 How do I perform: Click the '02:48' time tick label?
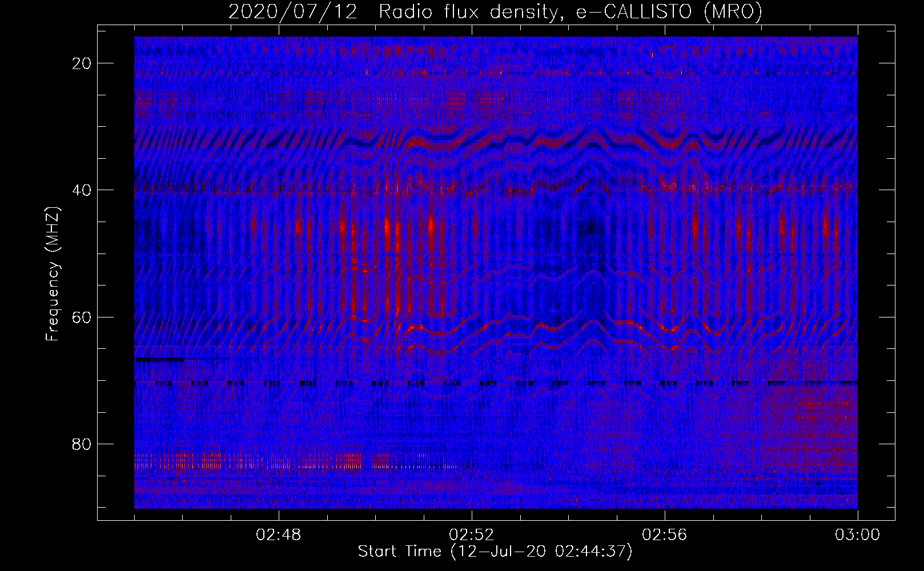[x=279, y=535]
